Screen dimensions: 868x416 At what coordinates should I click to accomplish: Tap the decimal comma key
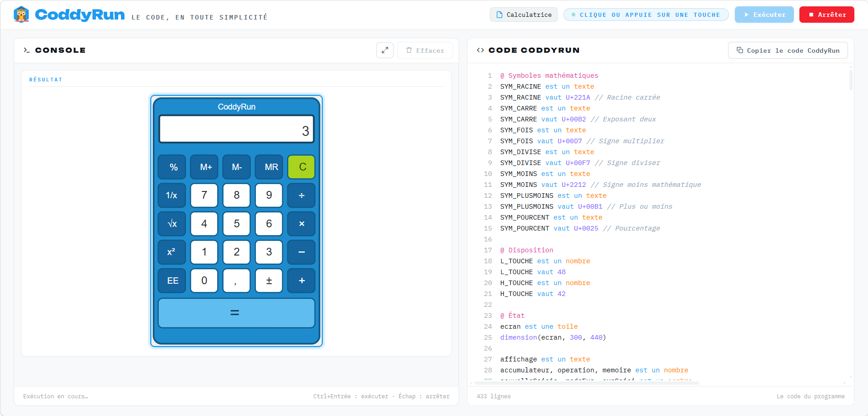(x=237, y=281)
